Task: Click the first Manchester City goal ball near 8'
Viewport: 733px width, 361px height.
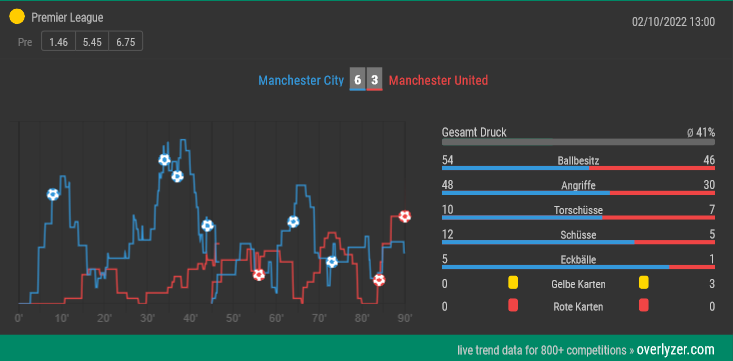Action: (53, 194)
